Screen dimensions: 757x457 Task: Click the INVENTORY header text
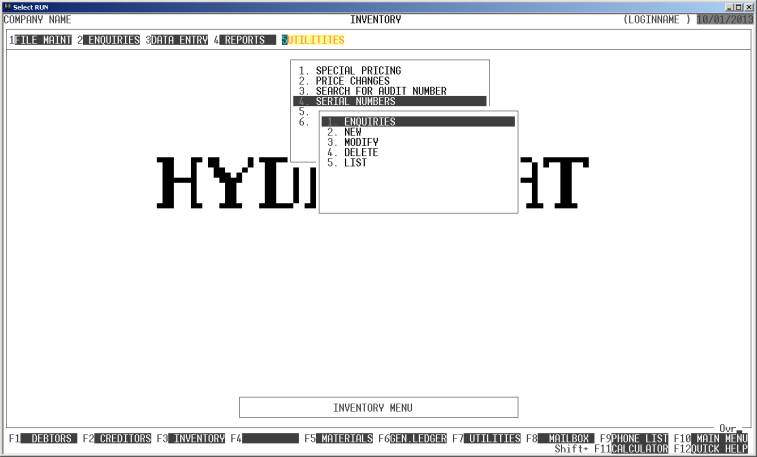[376, 19]
